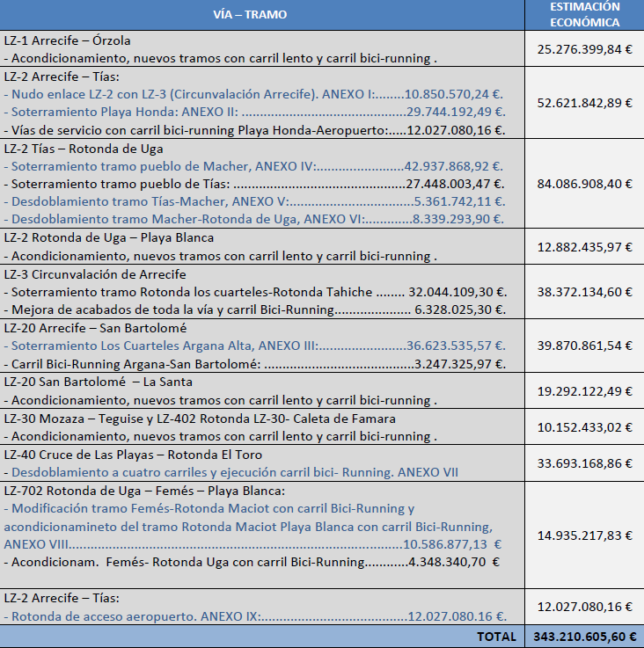This screenshot has width=644, height=648.
Task: Click the 39.870.861,54 € amount cell
Action: tap(584, 346)
